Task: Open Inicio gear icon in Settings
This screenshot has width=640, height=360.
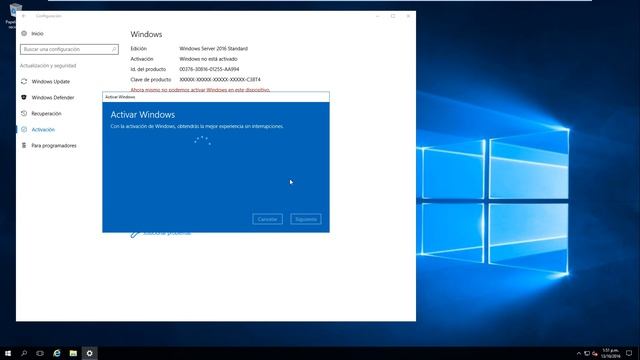Action: [24, 33]
